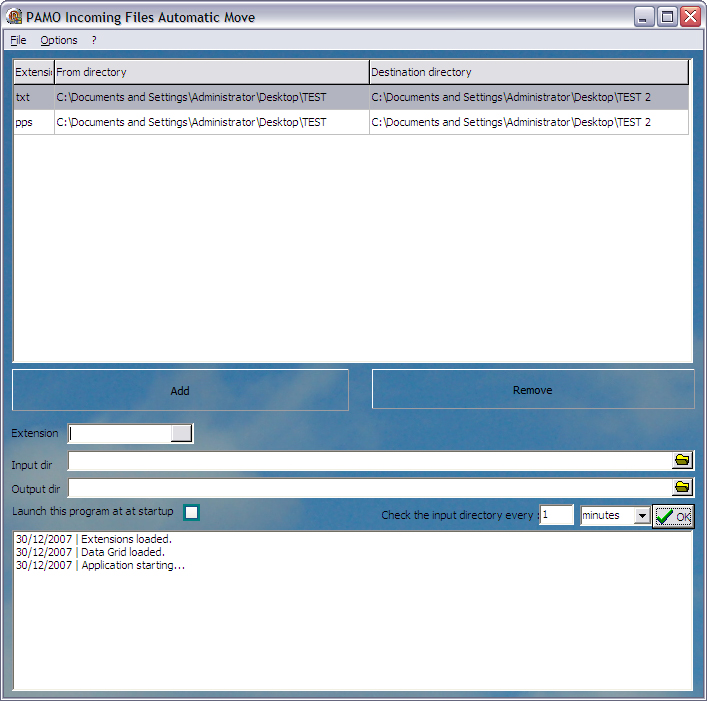Click the Destination directory column header
The height and width of the screenshot is (701, 707).
pos(529,72)
